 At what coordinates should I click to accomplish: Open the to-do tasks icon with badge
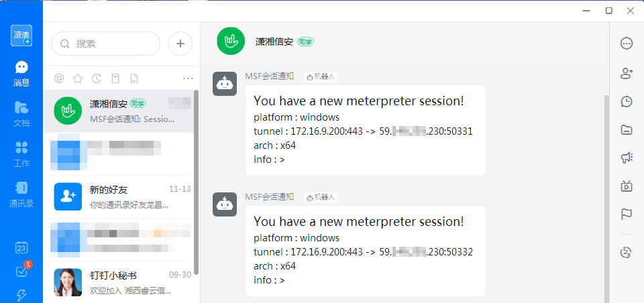pos(21,271)
